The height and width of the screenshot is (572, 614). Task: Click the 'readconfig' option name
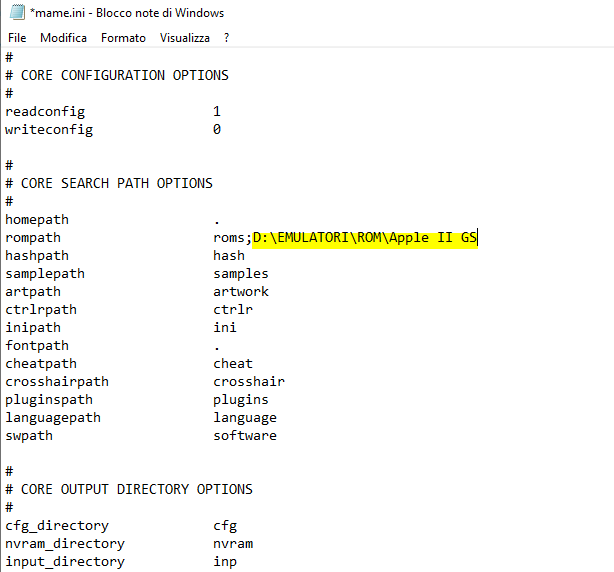tap(45, 112)
